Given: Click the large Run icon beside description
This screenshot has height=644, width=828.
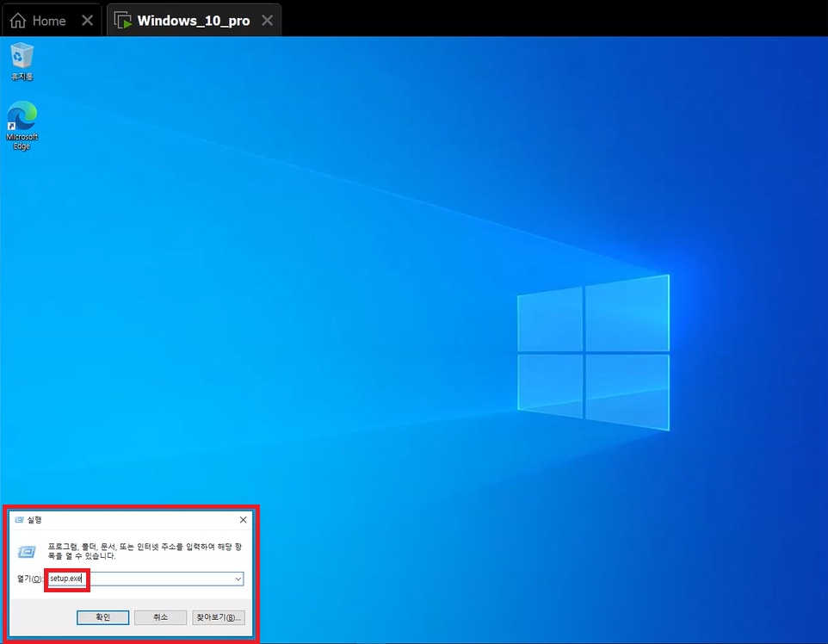Looking at the screenshot, I should click(x=27, y=552).
